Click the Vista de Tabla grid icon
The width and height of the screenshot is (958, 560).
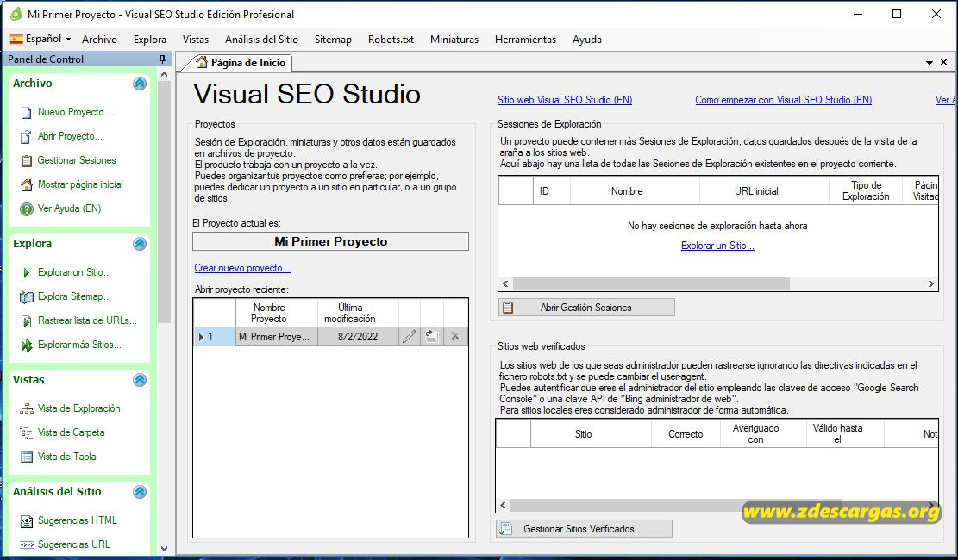pos(26,457)
